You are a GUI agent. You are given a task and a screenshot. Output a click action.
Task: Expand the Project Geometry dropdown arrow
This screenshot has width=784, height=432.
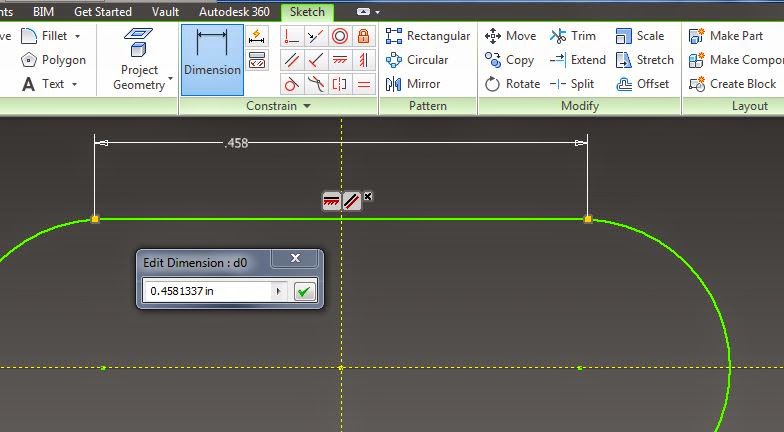[170, 78]
